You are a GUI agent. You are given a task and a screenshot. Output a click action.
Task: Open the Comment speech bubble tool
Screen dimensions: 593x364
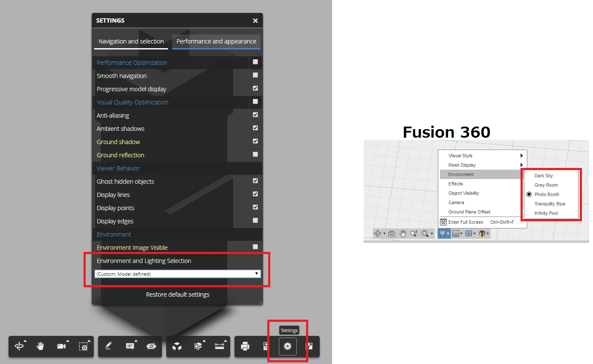tap(130, 346)
